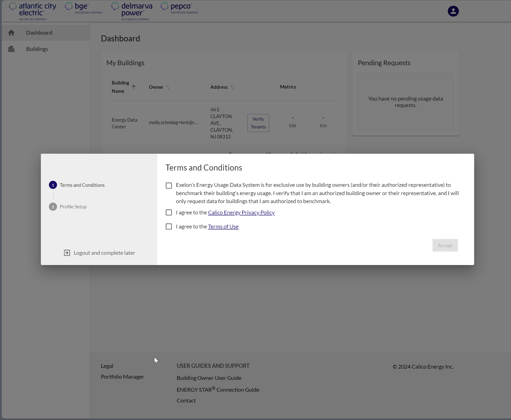Toggle sorting on the Address column
The image size is (511, 420).
point(232,87)
